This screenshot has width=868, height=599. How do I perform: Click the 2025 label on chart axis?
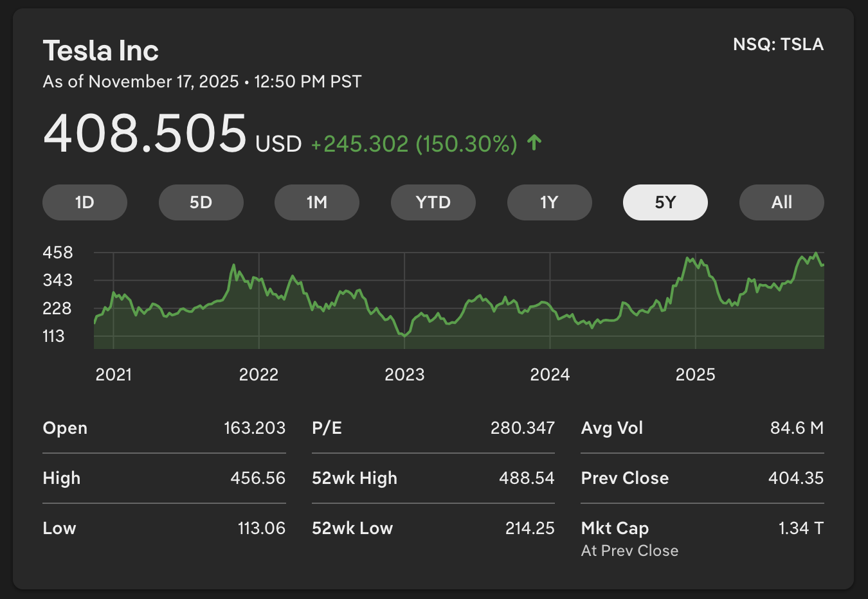click(695, 375)
